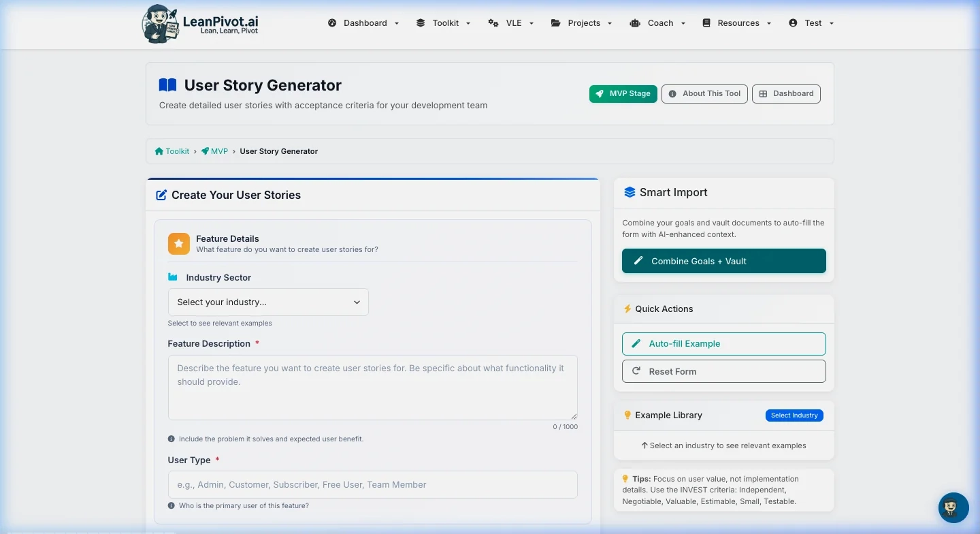The image size is (980, 534).
Task: Click the rocket icon beside MVP breadcrumb
Action: click(205, 151)
